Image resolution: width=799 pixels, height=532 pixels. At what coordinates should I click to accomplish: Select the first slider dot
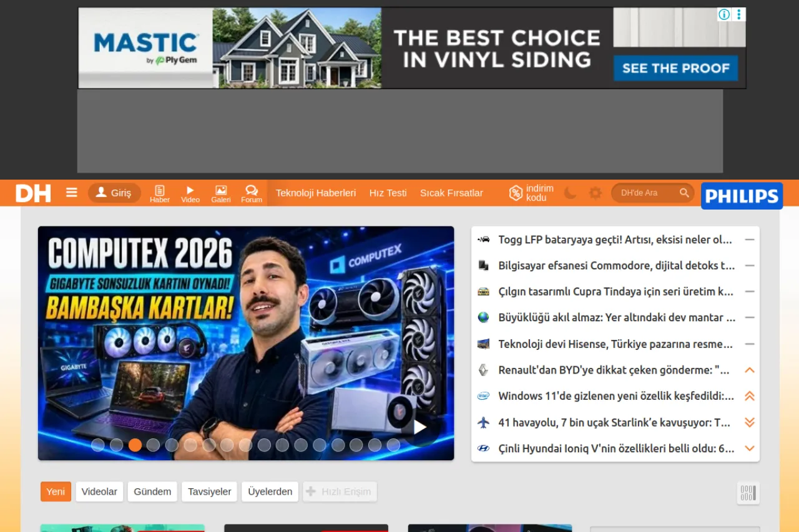click(x=98, y=445)
